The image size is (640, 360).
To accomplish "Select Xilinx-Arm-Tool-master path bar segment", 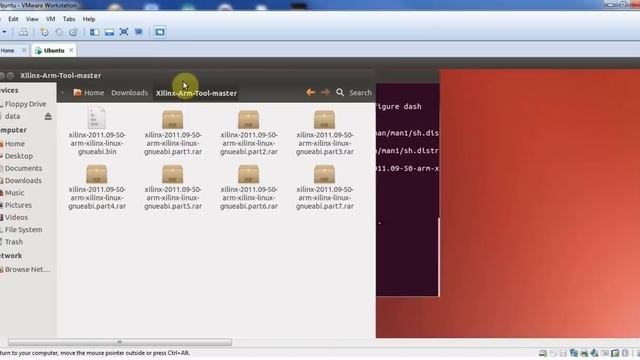I will (196, 93).
